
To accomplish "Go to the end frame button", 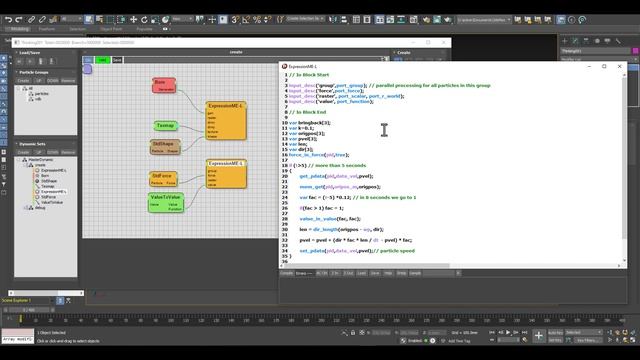I will coord(524,332).
